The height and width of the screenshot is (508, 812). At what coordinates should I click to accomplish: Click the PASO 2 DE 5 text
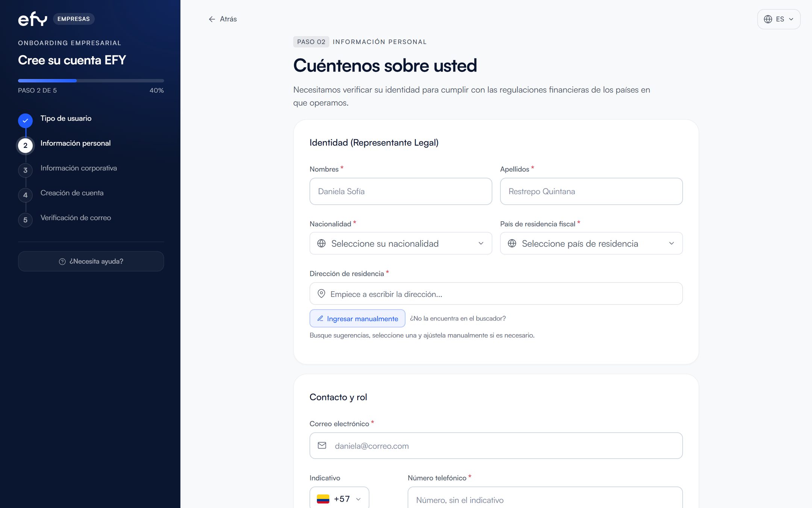(x=38, y=90)
